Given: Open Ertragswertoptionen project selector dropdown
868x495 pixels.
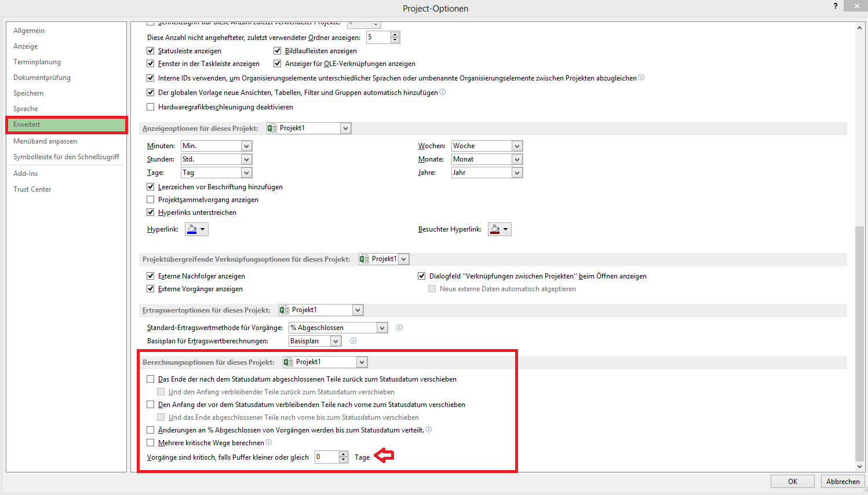Looking at the screenshot, I should click(x=358, y=310).
